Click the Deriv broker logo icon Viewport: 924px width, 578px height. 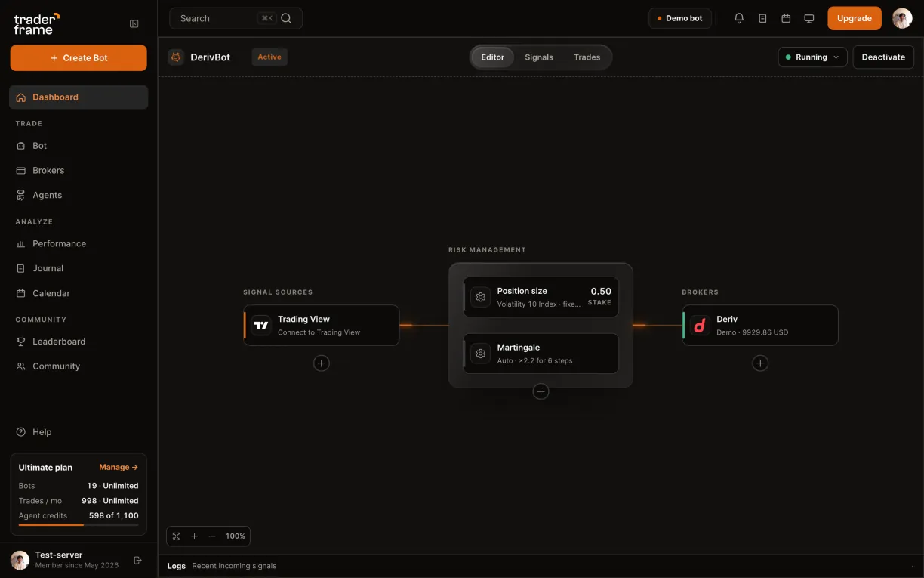[700, 326]
